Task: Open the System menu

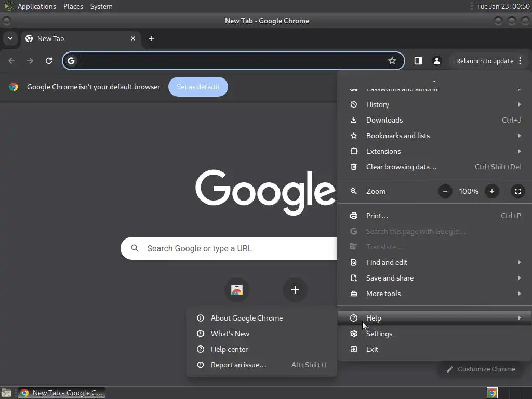Action: click(x=101, y=6)
